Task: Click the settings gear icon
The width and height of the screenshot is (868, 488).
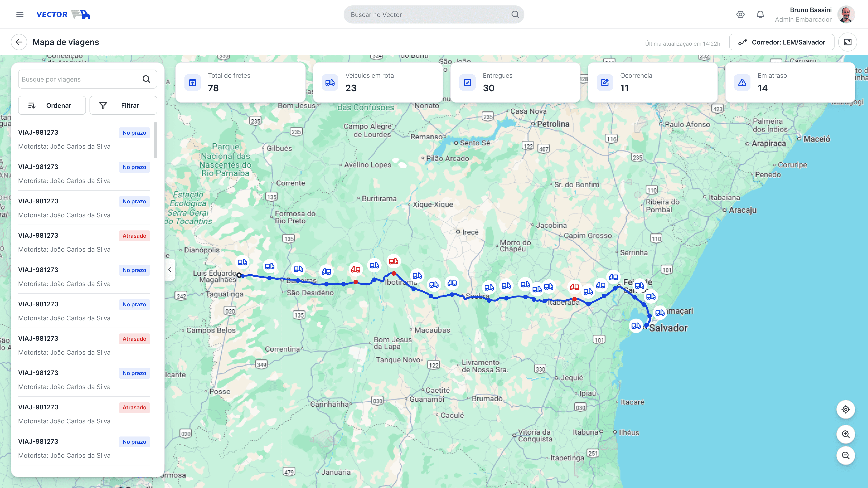Action: pos(740,14)
